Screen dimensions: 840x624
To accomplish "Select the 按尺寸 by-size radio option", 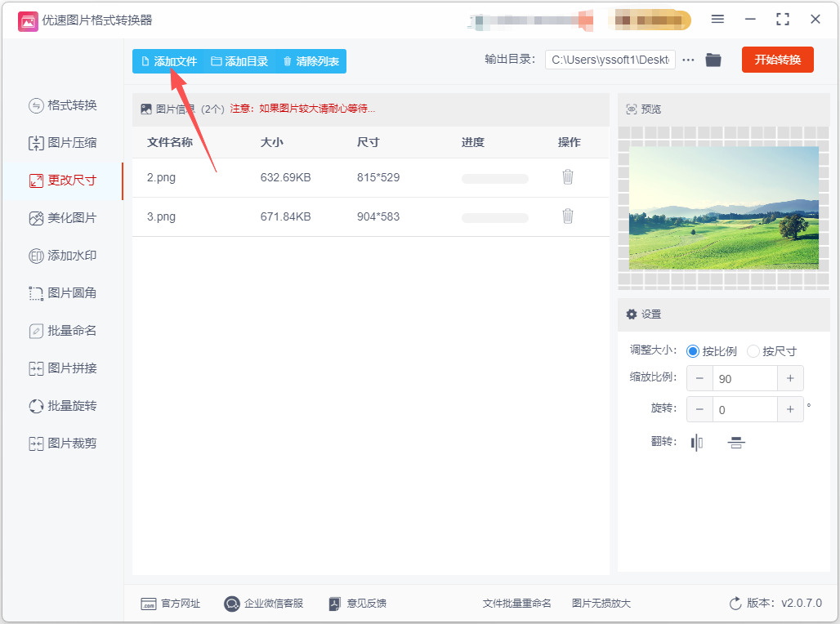I will (x=772, y=351).
